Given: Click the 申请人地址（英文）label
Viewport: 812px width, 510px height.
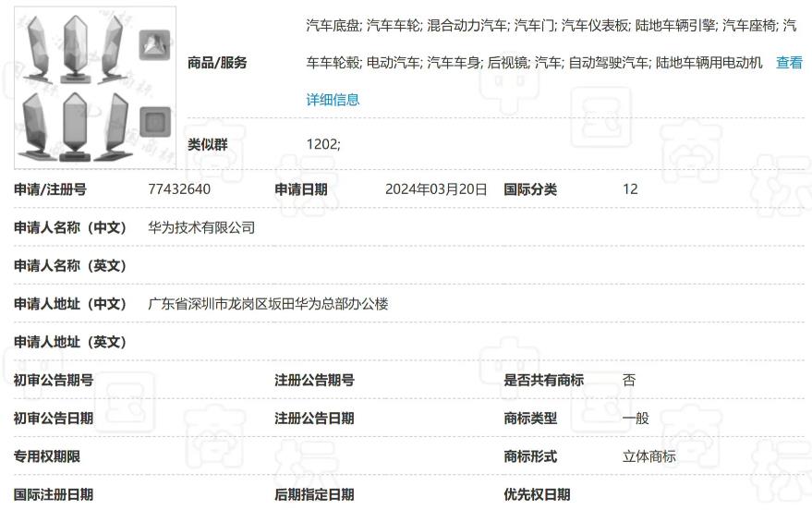Looking at the screenshot, I should click(70, 342).
